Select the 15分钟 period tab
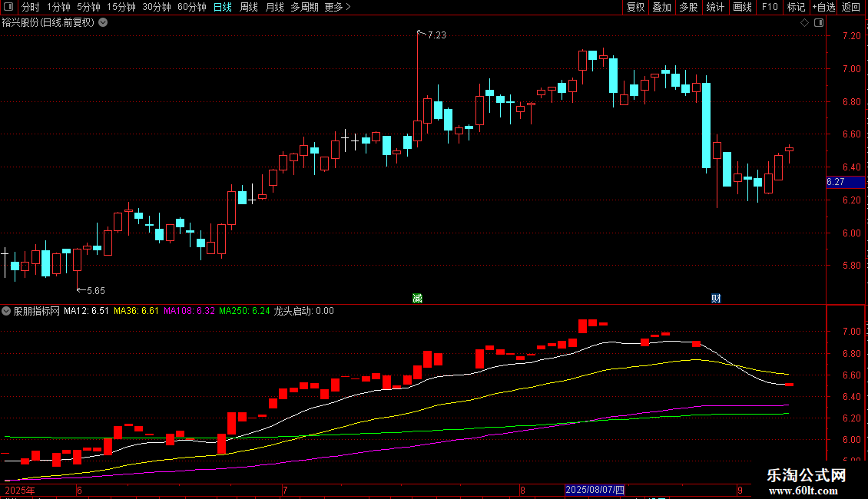 pos(121,7)
